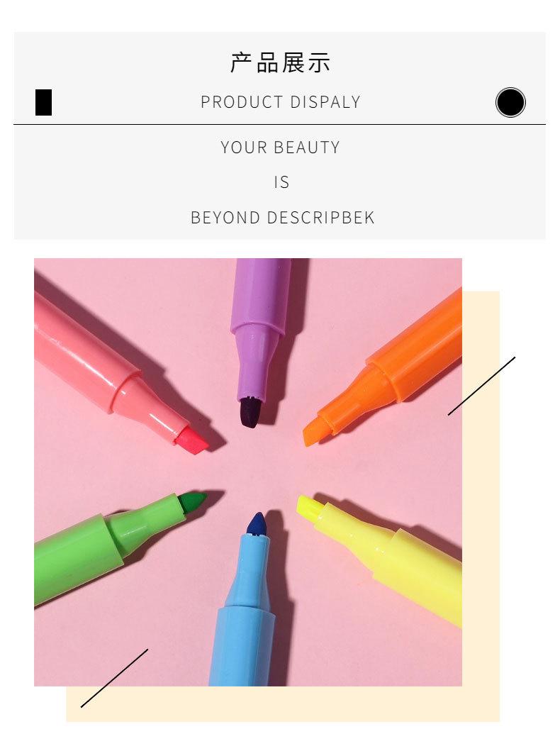Click the Chinese heading 产品展示
The width and height of the screenshot is (560, 729).
(x=280, y=63)
